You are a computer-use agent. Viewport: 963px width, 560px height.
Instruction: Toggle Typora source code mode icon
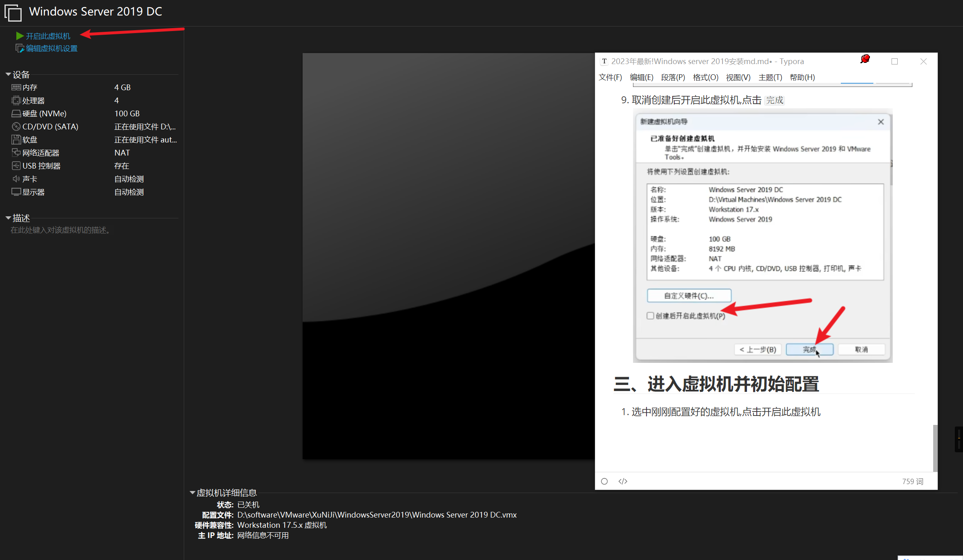click(x=623, y=482)
